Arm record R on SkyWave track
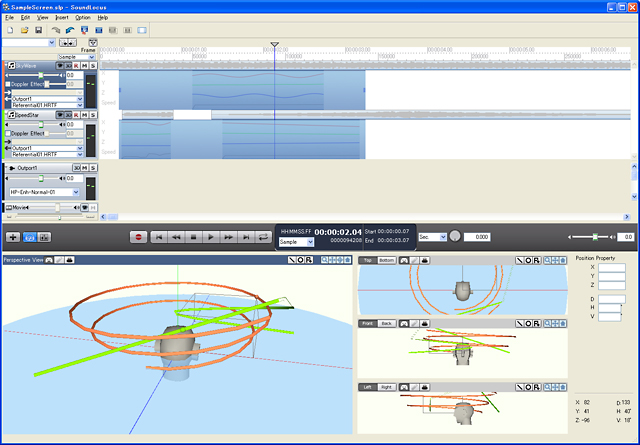The width and height of the screenshot is (640, 445). (76, 66)
